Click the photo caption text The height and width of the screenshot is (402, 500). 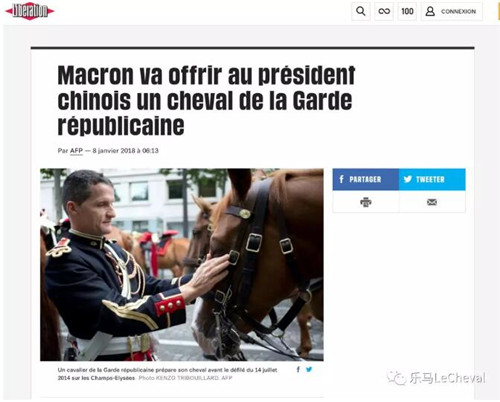point(167,374)
